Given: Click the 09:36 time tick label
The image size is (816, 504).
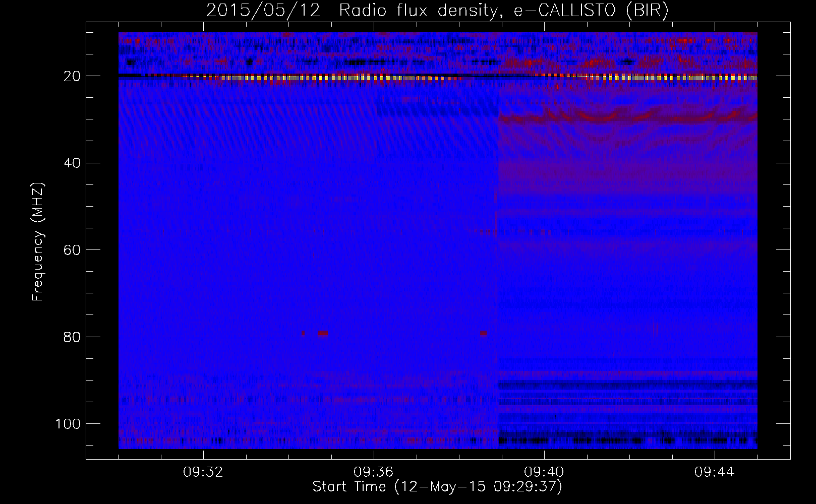Looking at the screenshot, I should [x=374, y=472].
